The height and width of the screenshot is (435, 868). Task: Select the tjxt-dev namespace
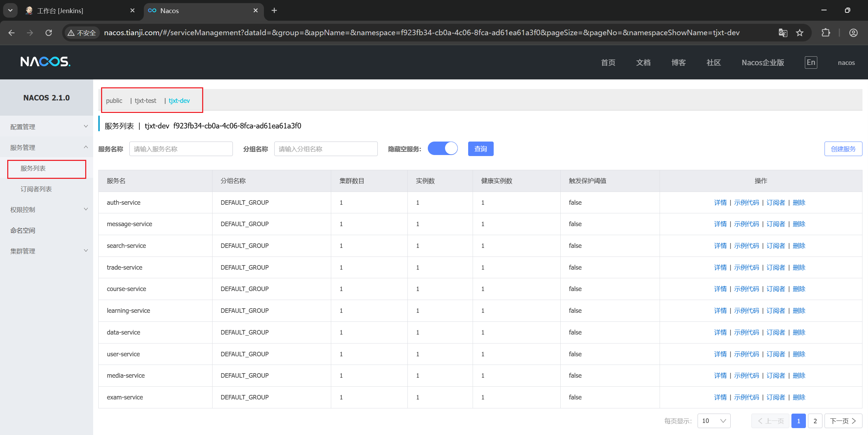point(179,100)
